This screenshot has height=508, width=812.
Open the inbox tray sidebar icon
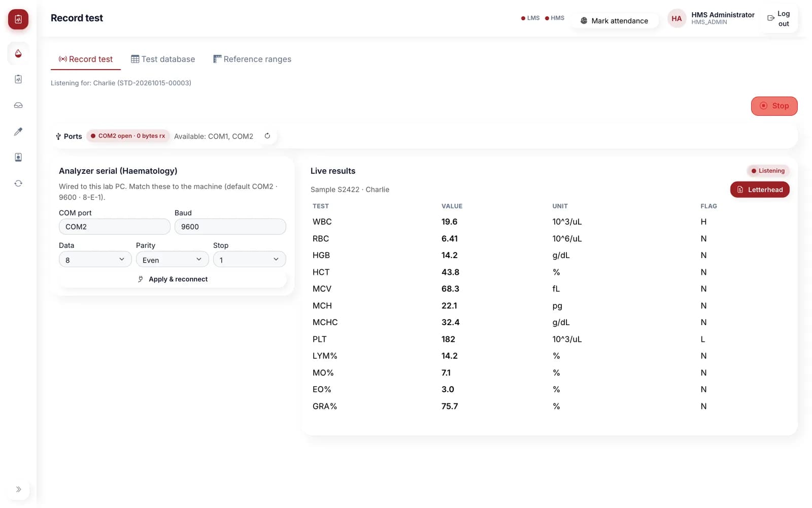18,105
